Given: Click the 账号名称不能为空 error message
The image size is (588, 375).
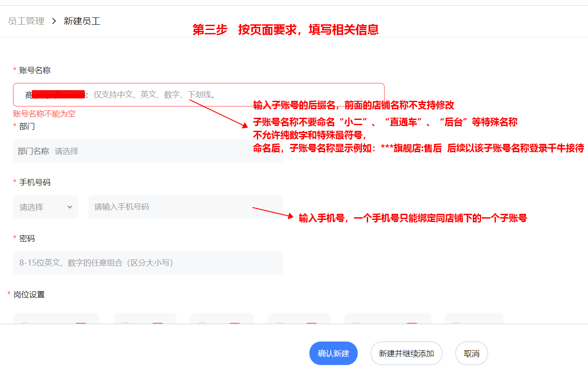Looking at the screenshot, I should 44,114.
